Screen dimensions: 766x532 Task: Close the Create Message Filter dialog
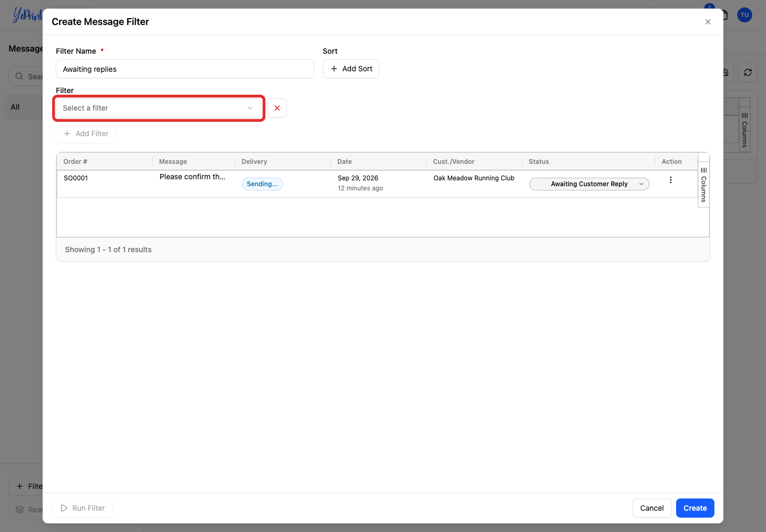click(x=707, y=22)
